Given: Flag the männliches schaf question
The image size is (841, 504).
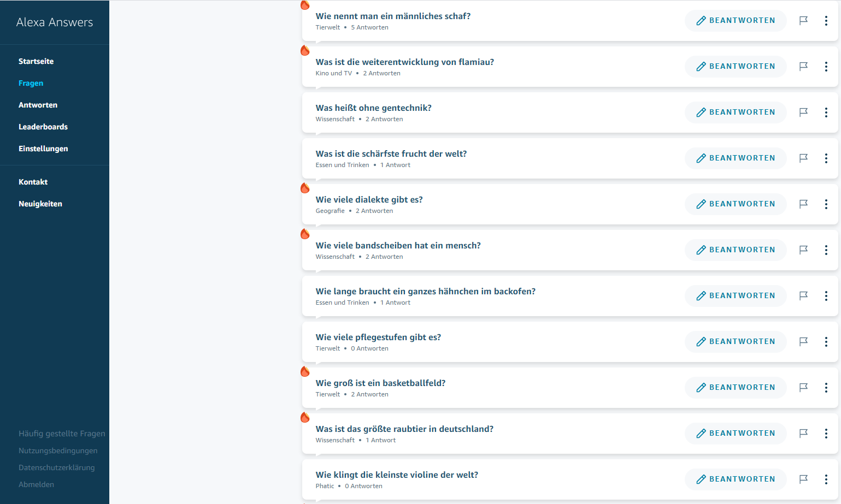Looking at the screenshot, I should point(803,21).
